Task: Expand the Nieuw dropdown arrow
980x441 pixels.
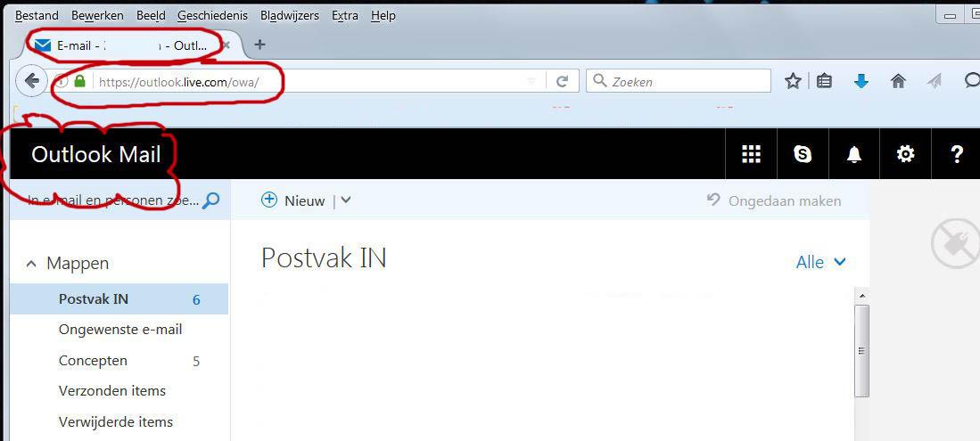Action: click(x=346, y=200)
